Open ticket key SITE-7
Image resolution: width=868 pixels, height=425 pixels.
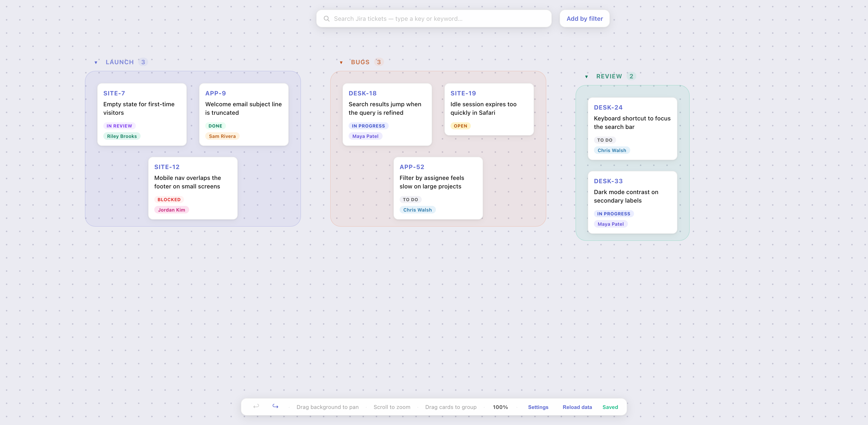coord(114,93)
